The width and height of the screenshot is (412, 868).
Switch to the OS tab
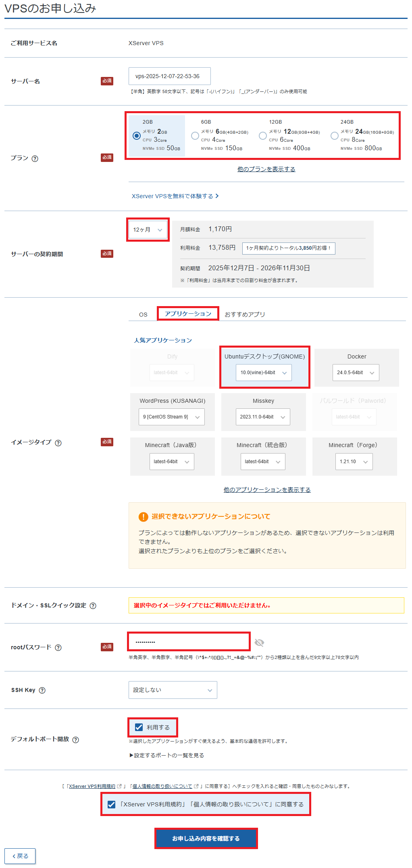[143, 315]
